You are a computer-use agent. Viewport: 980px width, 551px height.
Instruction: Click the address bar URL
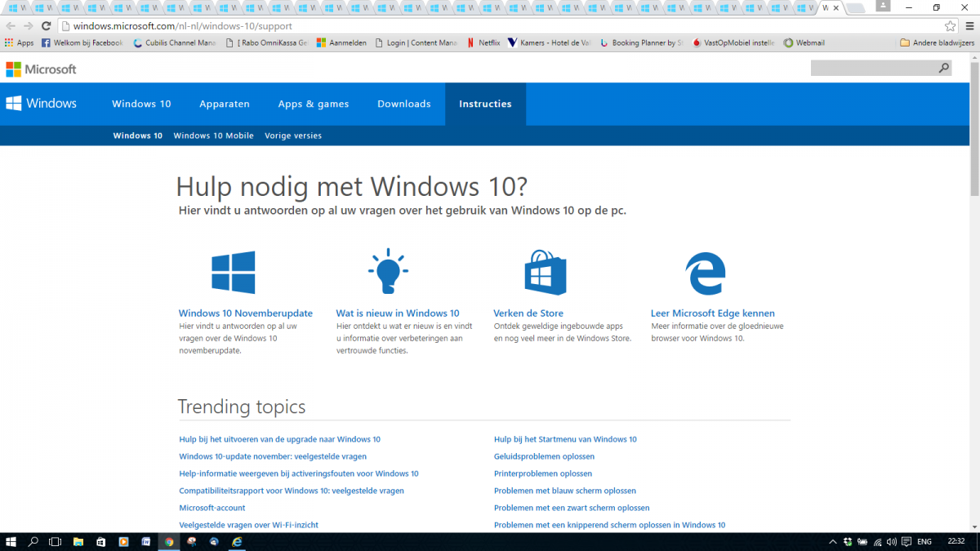pos(182,26)
